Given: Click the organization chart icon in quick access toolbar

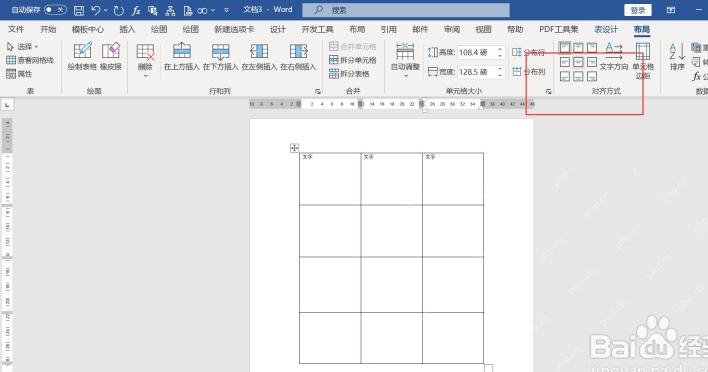Looking at the screenshot, I should [x=170, y=10].
